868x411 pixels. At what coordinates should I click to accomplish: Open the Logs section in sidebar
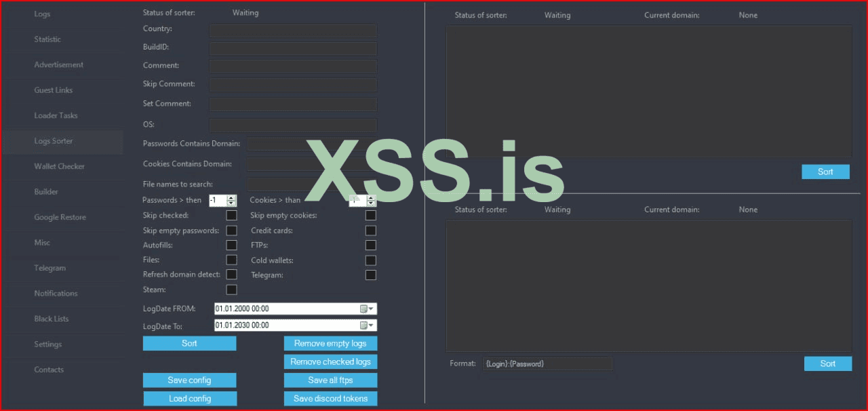(42, 14)
